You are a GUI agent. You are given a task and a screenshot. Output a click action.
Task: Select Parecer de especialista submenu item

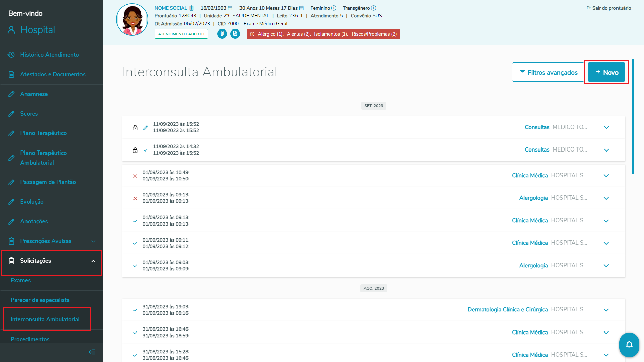(x=40, y=300)
